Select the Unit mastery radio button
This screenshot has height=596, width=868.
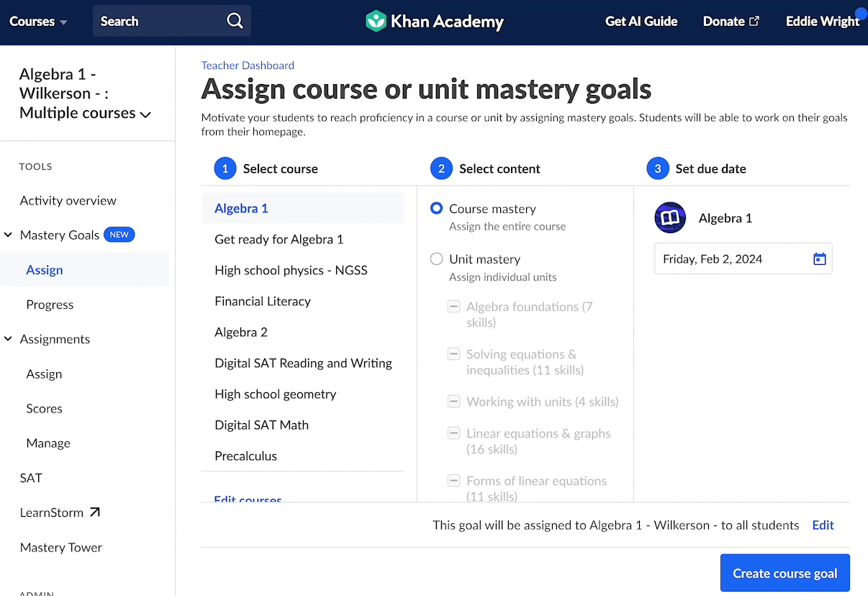(x=436, y=259)
